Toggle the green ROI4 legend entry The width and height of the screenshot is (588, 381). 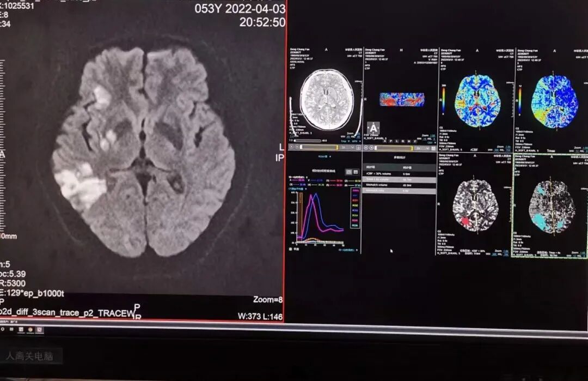tap(356, 215)
